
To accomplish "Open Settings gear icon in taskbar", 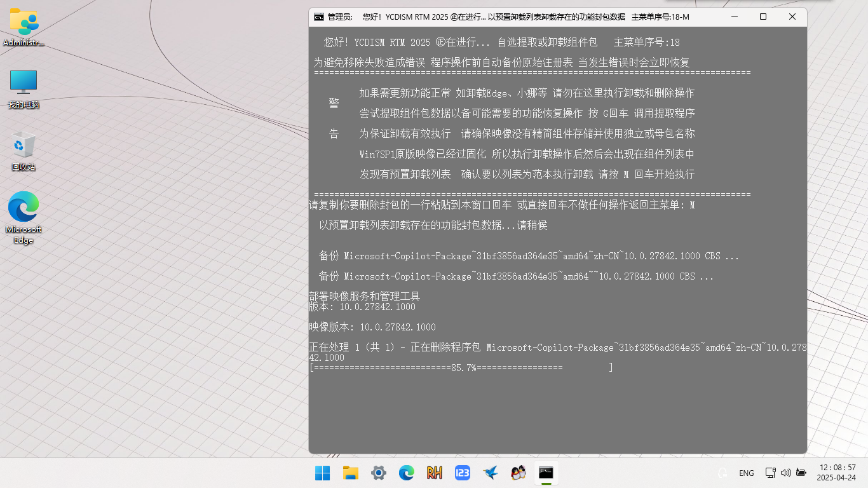I will pos(379,473).
